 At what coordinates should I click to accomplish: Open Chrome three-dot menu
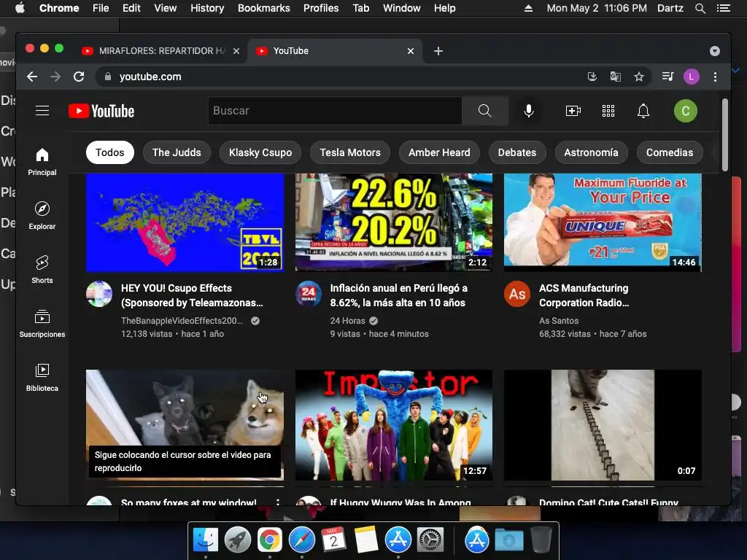point(715,77)
